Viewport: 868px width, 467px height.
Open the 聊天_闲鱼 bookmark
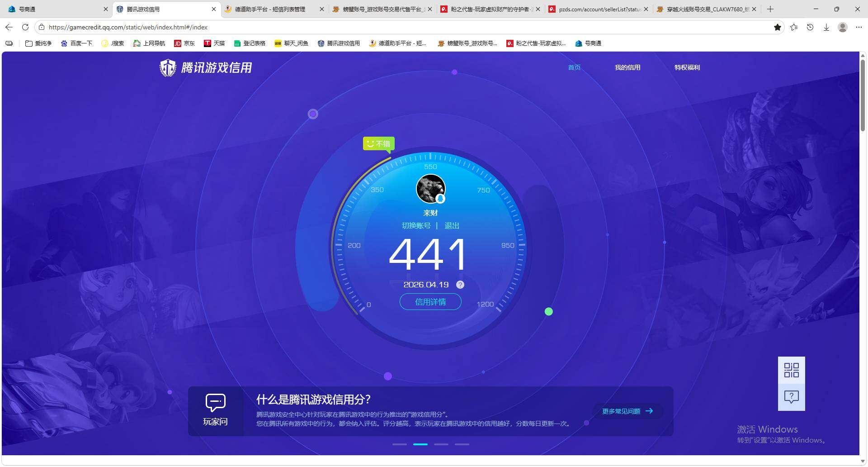pyautogui.click(x=292, y=43)
